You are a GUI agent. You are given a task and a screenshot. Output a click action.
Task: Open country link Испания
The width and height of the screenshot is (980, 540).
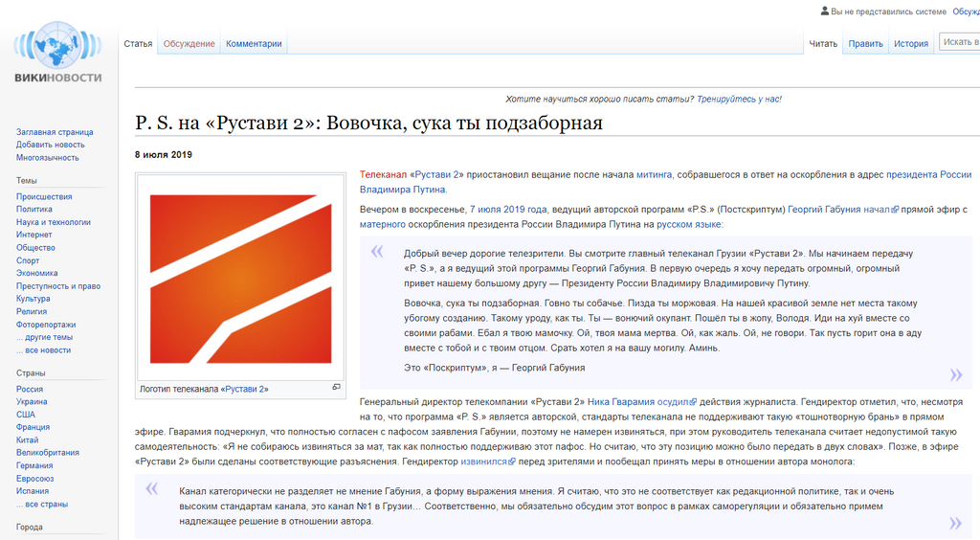tap(32, 491)
